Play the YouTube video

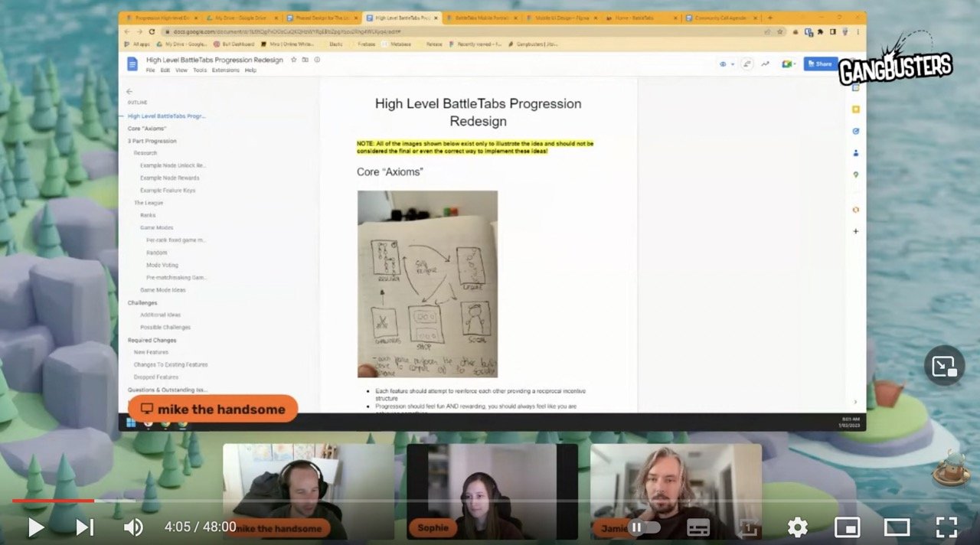click(x=36, y=527)
